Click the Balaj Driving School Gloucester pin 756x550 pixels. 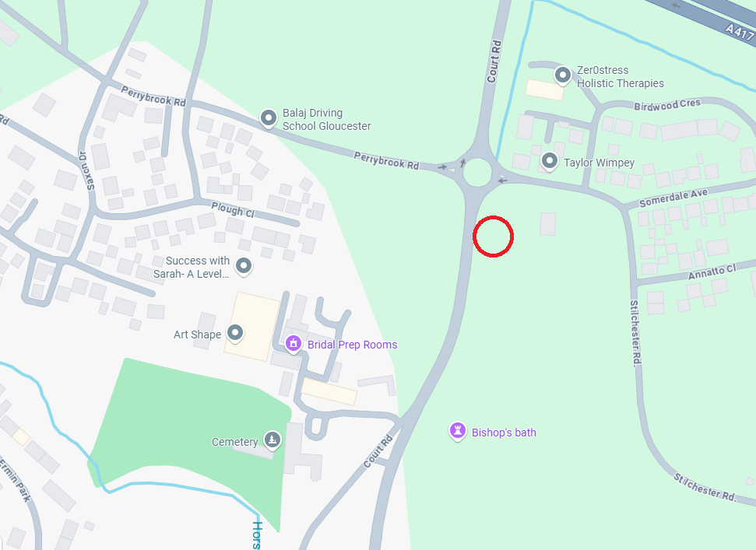click(269, 118)
